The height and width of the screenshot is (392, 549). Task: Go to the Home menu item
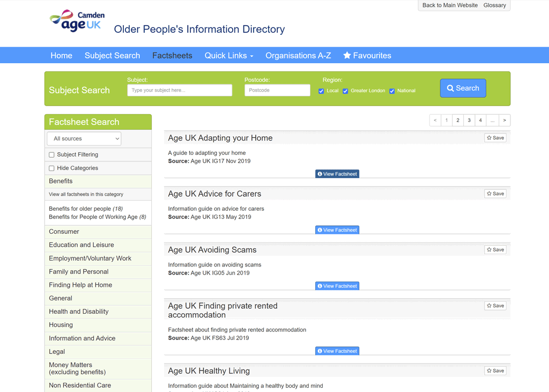(61, 55)
